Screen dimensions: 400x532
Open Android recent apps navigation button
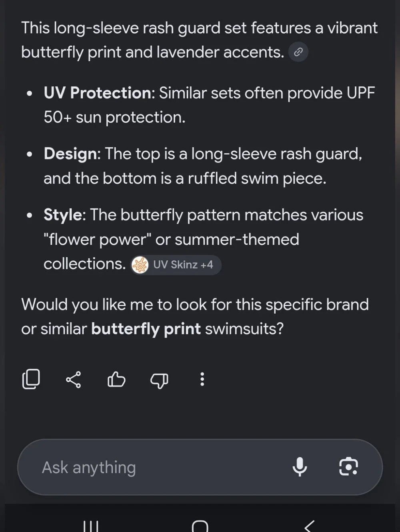(x=91, y=525)
